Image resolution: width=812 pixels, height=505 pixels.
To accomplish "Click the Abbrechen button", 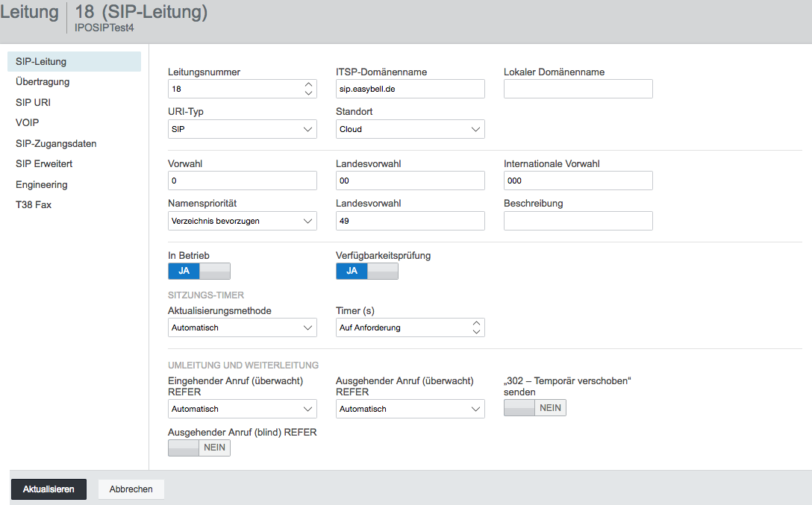I will pos(131,489).
